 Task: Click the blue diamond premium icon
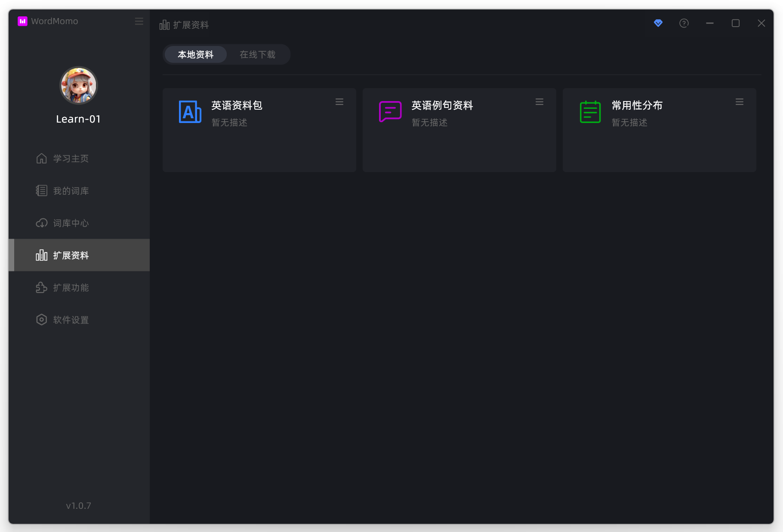pos(658,23)
